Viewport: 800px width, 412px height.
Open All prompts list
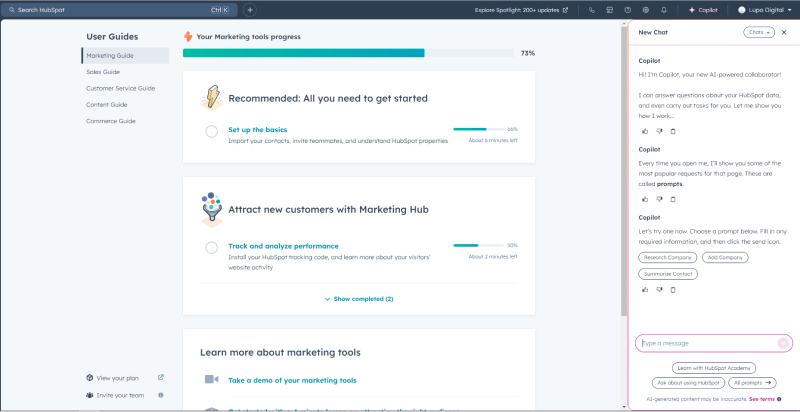click(x=752, y=383)
